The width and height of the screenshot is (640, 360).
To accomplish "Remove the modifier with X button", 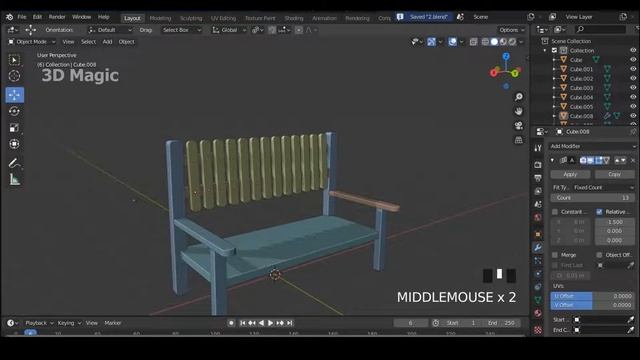I will point(633,160).
